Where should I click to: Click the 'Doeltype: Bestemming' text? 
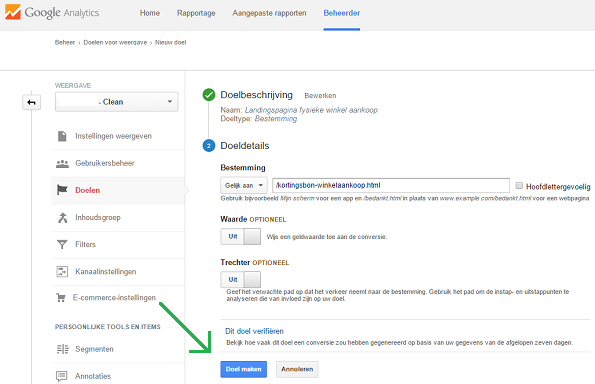[259, 119]
